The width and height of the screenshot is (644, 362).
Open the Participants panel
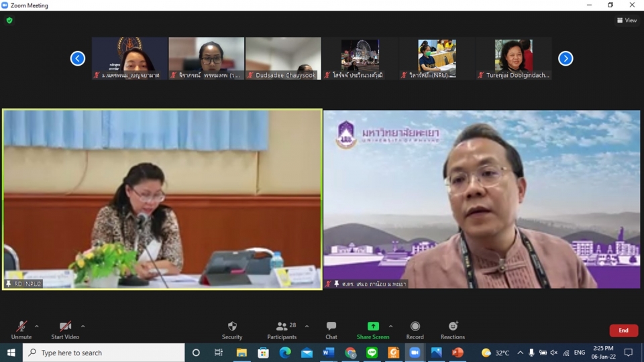pos(282,330)
